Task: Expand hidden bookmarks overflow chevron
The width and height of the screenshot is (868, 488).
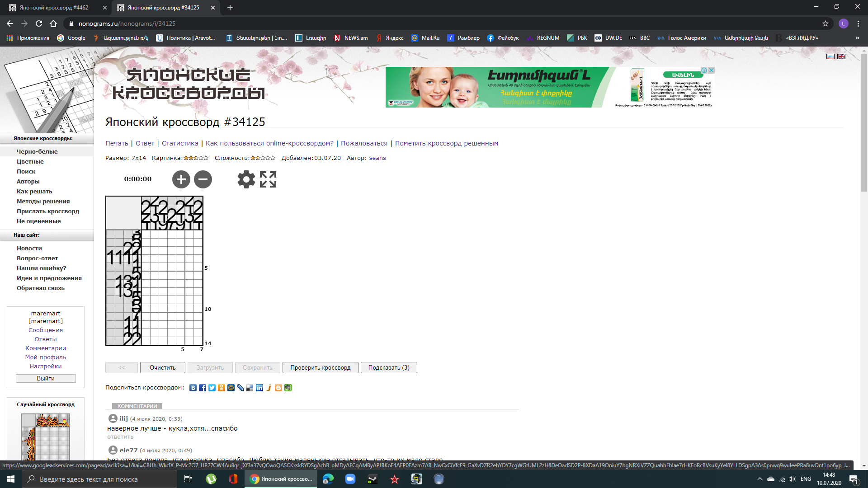Action: point(857,38)
